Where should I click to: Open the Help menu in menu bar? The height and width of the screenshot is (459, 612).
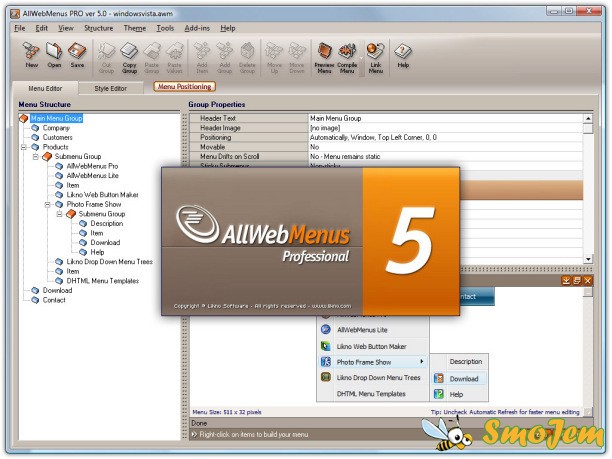(228, 28)
